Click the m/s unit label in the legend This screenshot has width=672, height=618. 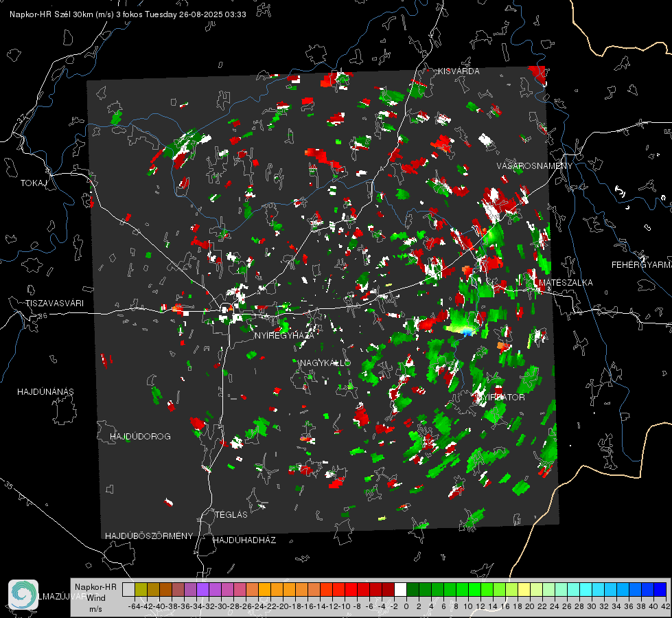(95, 609)
